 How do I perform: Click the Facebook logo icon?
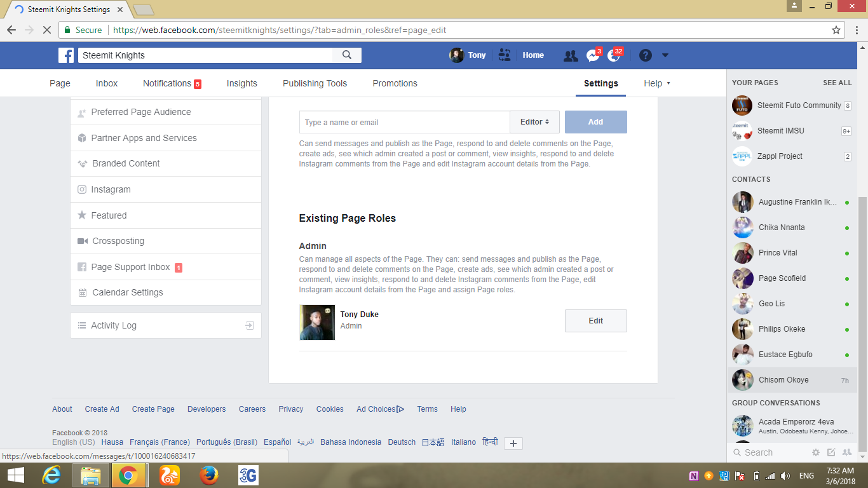(x=66, y=55)
